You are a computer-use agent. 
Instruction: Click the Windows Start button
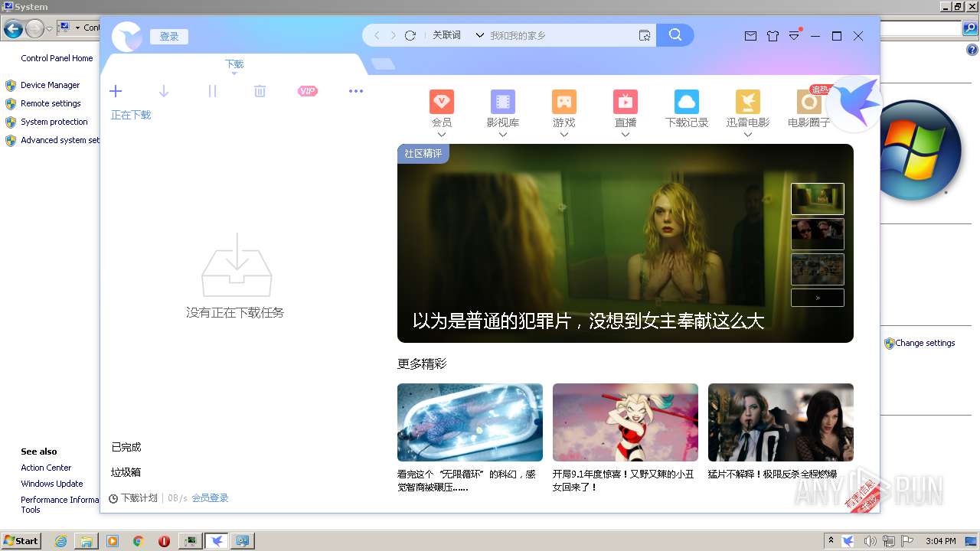point(21,541)
